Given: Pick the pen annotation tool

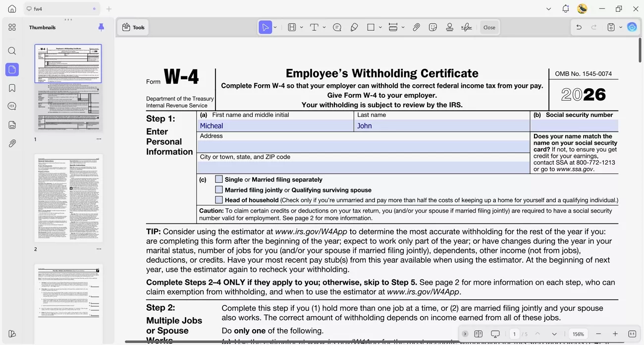Looking at the screenshot, I should click(354, 27).
